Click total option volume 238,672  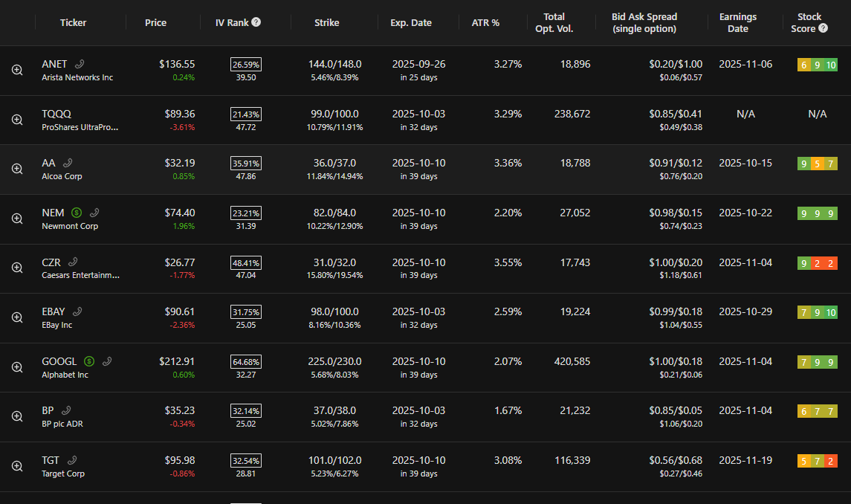572,114
